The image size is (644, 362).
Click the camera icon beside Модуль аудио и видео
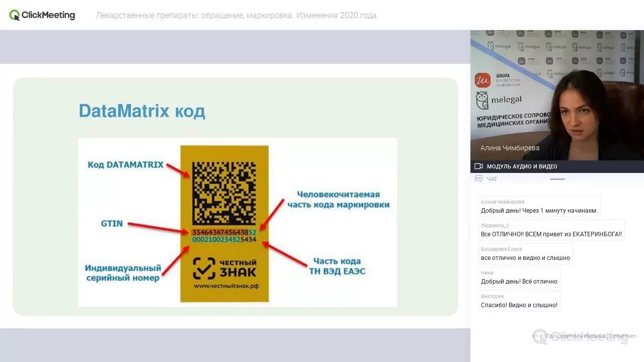[x=478, y=166]
